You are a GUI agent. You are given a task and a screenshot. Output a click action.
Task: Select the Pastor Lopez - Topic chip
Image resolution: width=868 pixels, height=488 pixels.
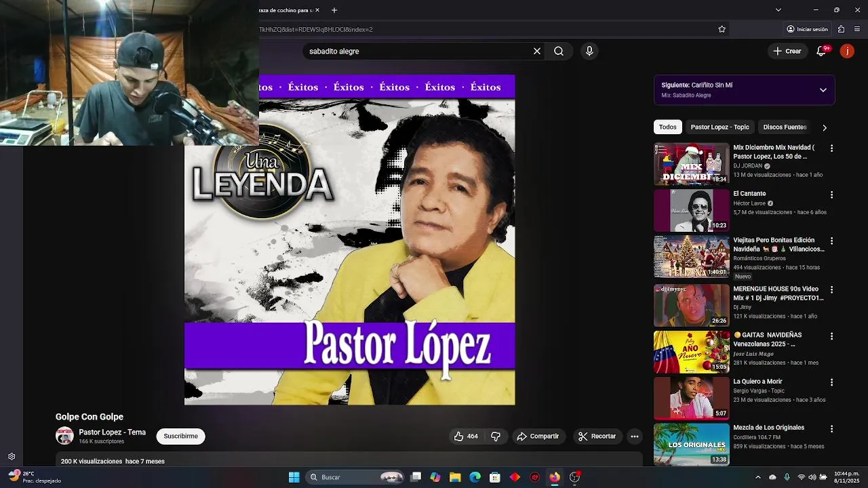pos(719,127)
